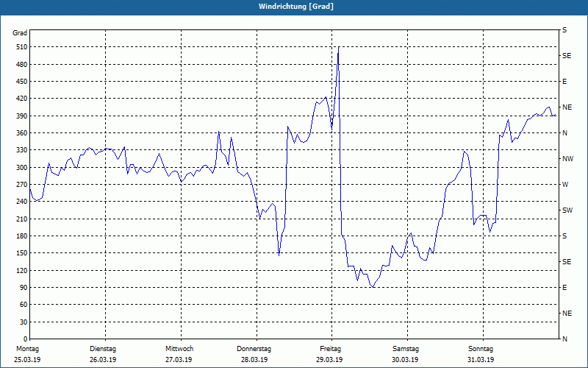Click the 180 axis value
The height and width of the screenshot is (368, 588).
[21, 236]
